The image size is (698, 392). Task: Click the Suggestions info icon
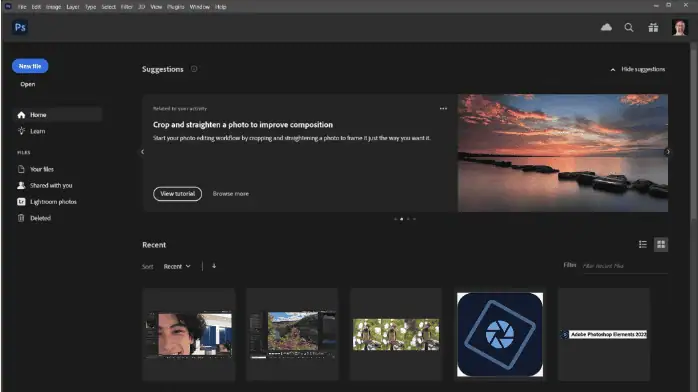coord(194,69)
